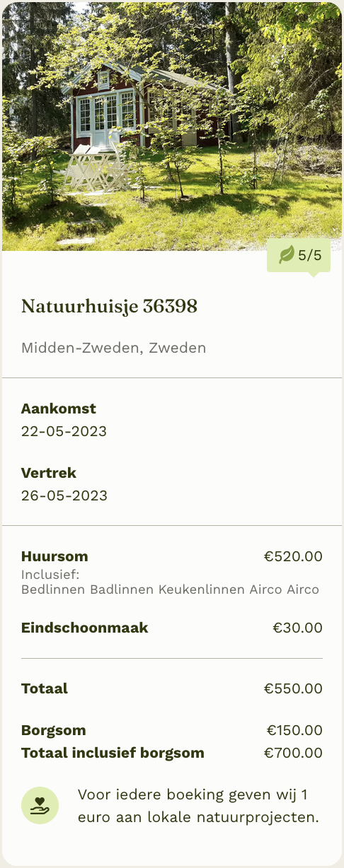
Task: Click the Borgsom label
Action: 54,730
